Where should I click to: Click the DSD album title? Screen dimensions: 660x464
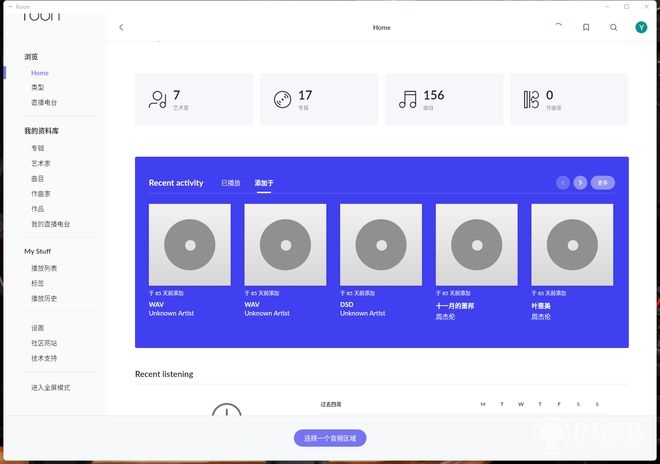pyautogui.click(x=347, y=304)
